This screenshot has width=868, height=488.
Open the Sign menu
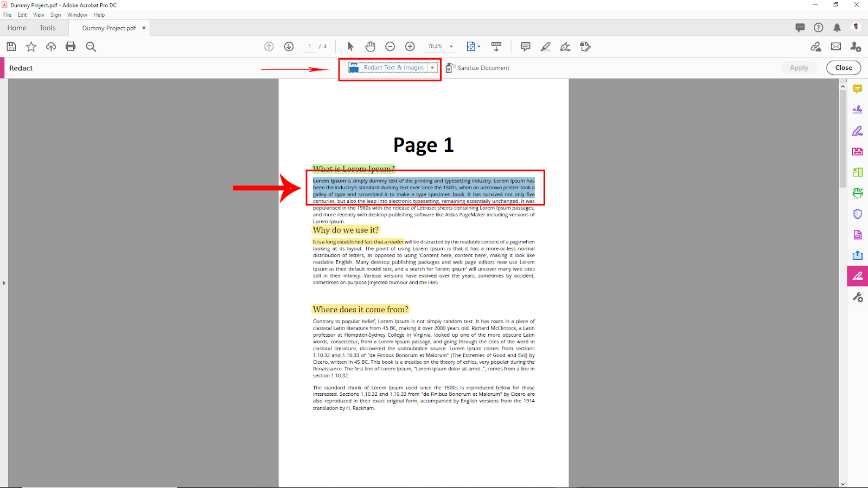coord(56,15)
